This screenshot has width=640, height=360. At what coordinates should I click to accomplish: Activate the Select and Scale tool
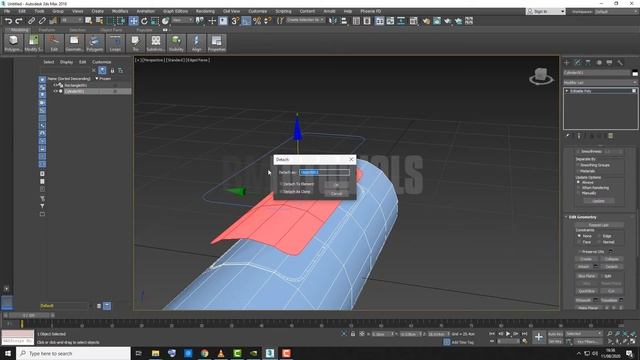point(155,21)
